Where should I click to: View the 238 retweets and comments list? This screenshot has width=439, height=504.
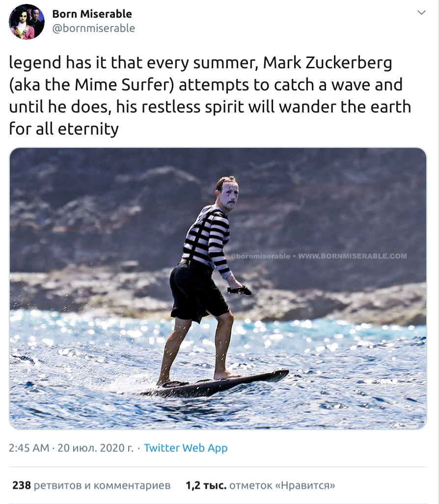click(91, 486)
